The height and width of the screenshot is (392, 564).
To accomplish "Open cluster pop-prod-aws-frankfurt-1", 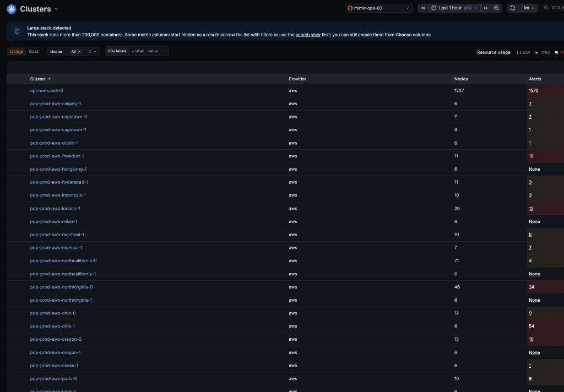I will coord(57,156).
